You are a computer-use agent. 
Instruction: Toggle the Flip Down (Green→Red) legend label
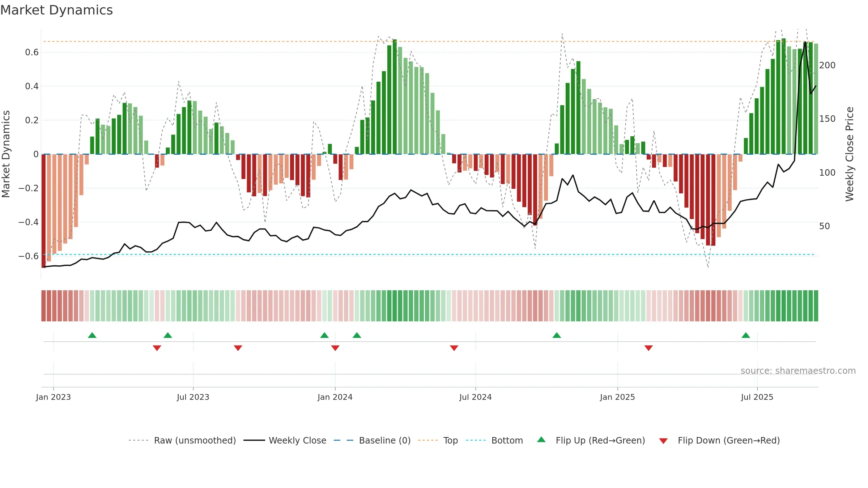(x=729, y=440)
